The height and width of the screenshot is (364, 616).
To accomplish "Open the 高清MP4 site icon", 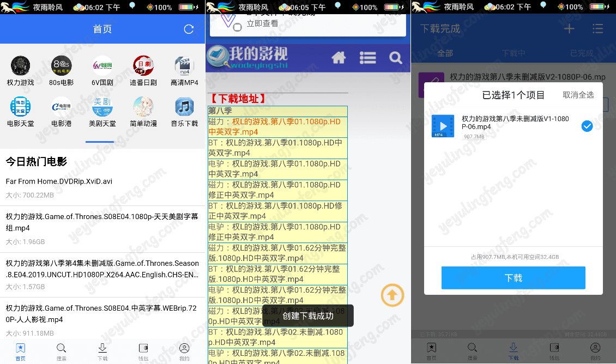I will pos(184,71).
